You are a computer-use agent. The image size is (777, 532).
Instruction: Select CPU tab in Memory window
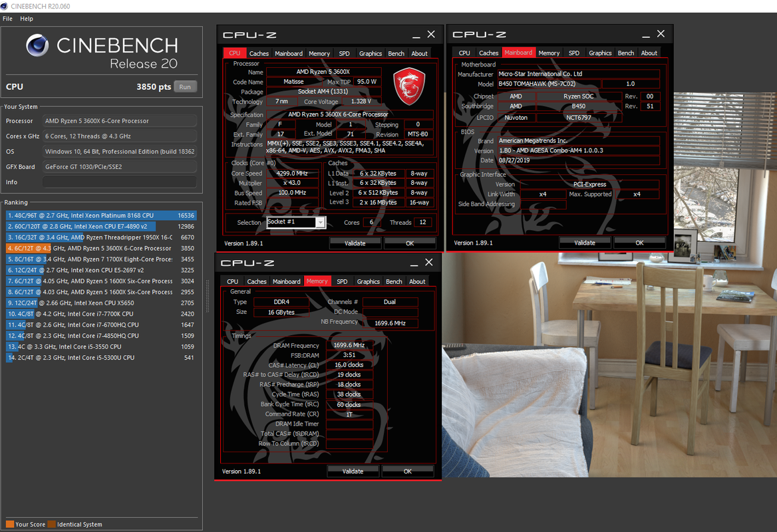pyautogui.click(x=232, y=281)
